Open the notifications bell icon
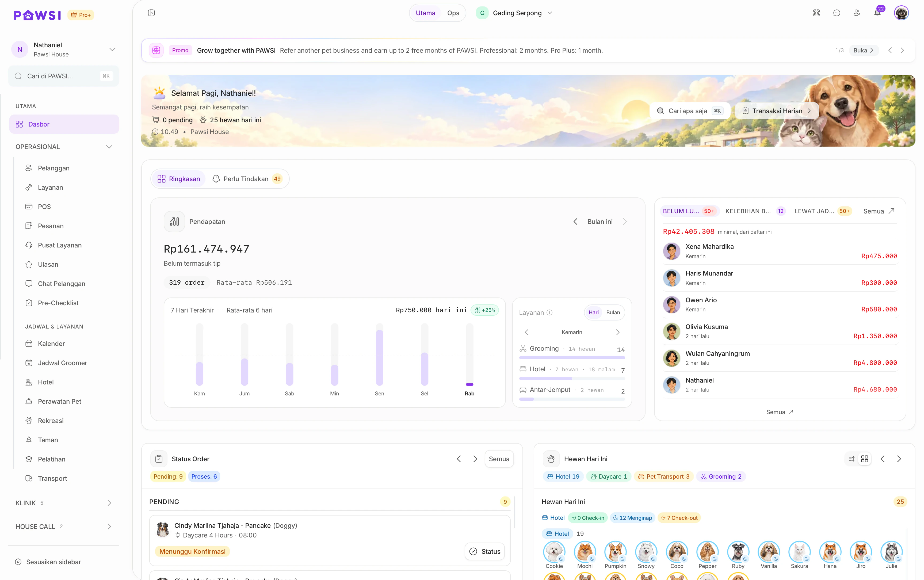Screen dimensions: 924x580 click(x=877, y=13)
